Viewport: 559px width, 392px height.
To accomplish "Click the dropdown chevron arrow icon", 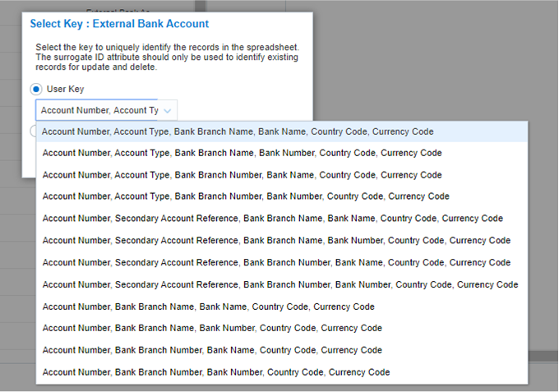I will 168,110.
